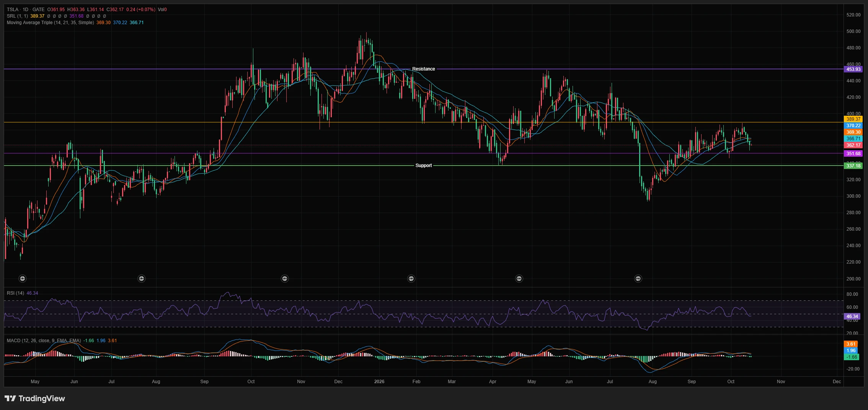Click the 453.93 resistance price tag
868x410 pixels.
(x=853, y=69)
